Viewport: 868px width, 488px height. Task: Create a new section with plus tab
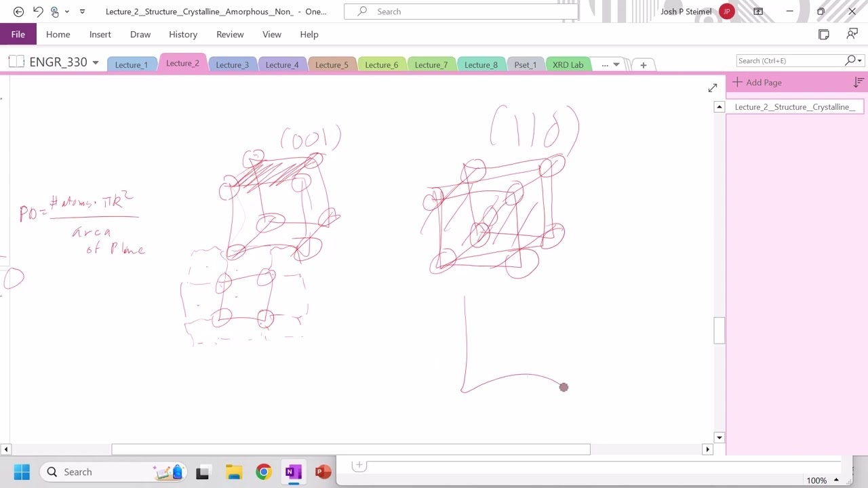tap(644, 65)
